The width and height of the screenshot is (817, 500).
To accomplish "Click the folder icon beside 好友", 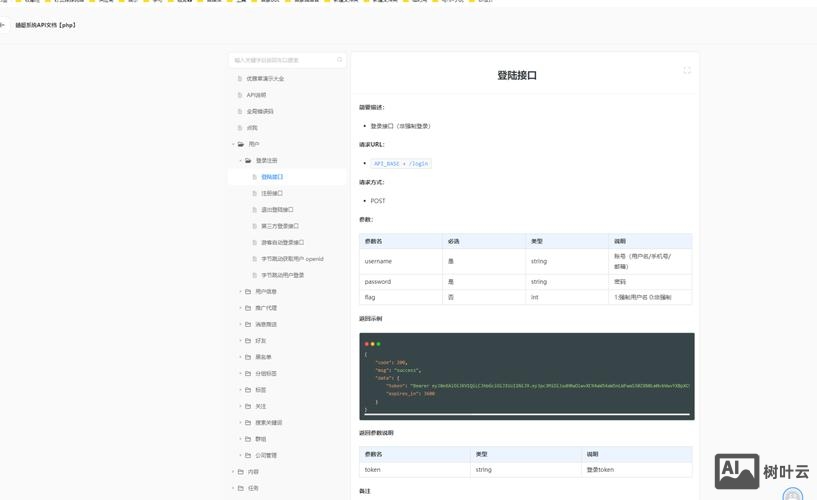I will [x=248, y=341].
